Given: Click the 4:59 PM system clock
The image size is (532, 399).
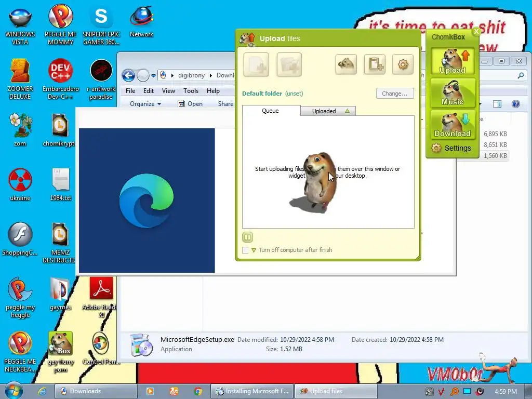Looking at the screenshot, I should click(506, 392).
